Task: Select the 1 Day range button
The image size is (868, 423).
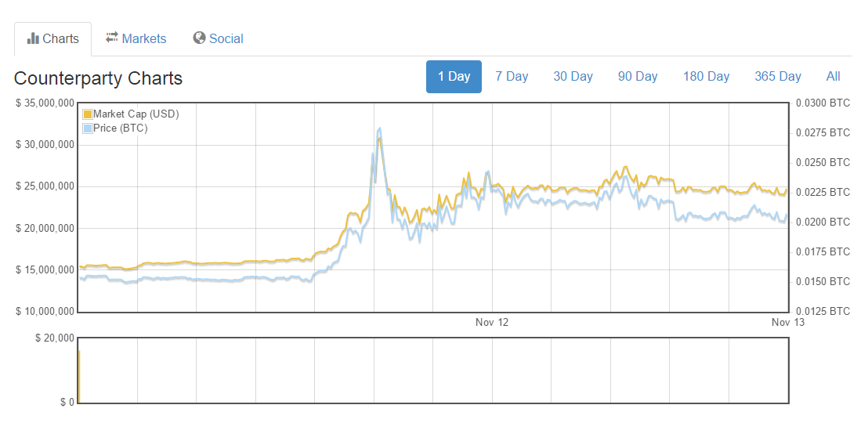Action: point(454,77)
